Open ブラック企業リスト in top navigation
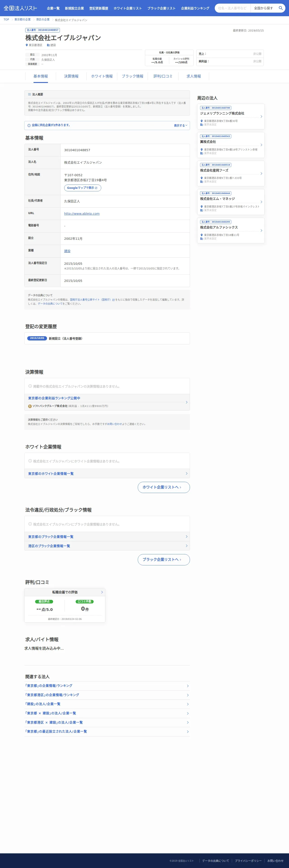 click(161, 8)
